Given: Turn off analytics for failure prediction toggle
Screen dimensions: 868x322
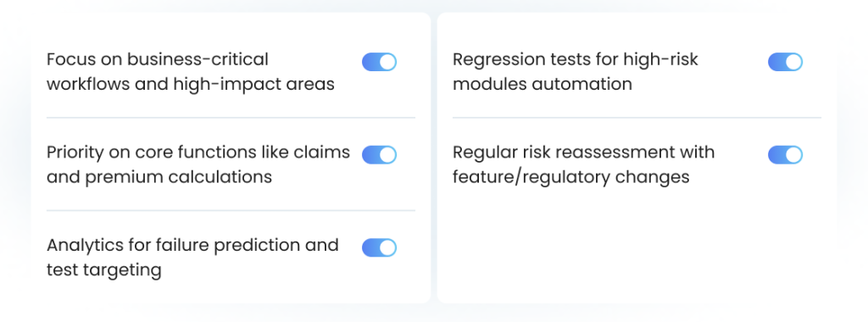Looking at the screenshot, I should 379,248.
